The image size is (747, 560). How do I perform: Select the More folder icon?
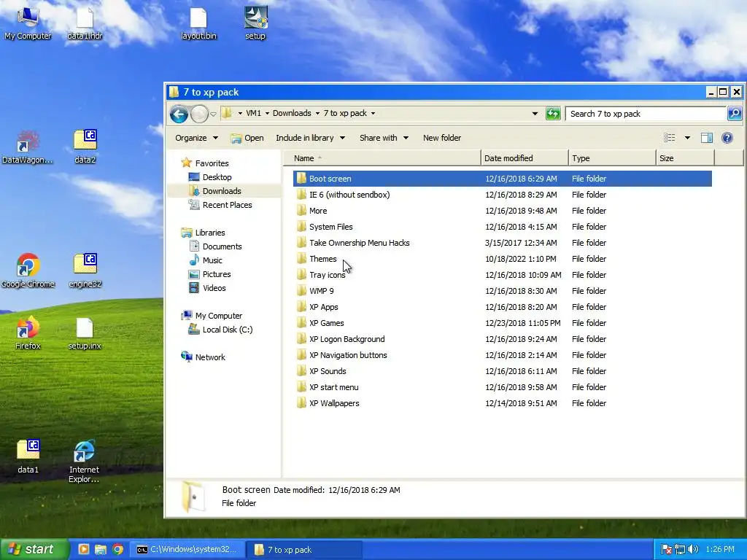(301, 211)
